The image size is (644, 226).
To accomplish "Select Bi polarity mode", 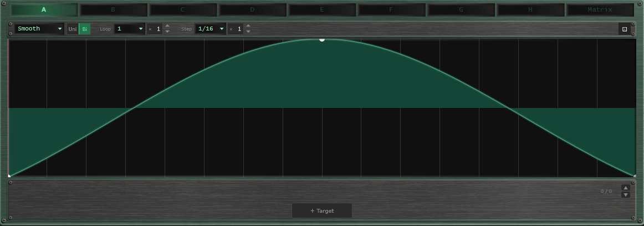I will point(85,29).
